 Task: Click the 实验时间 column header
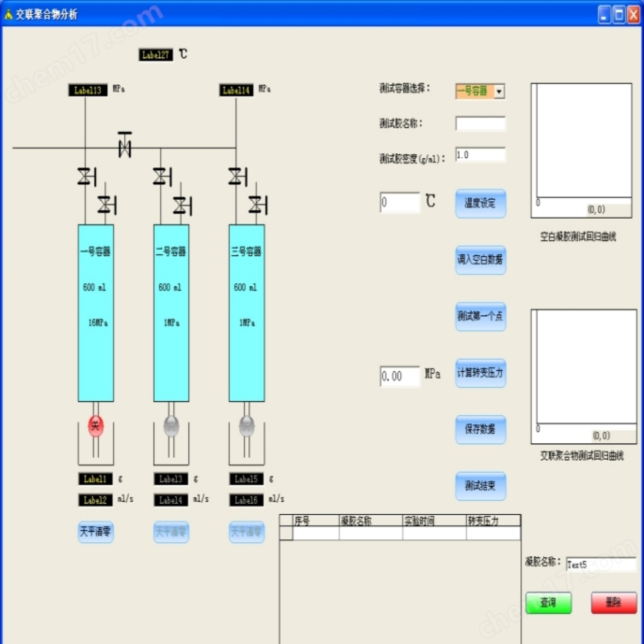[434, 521]
